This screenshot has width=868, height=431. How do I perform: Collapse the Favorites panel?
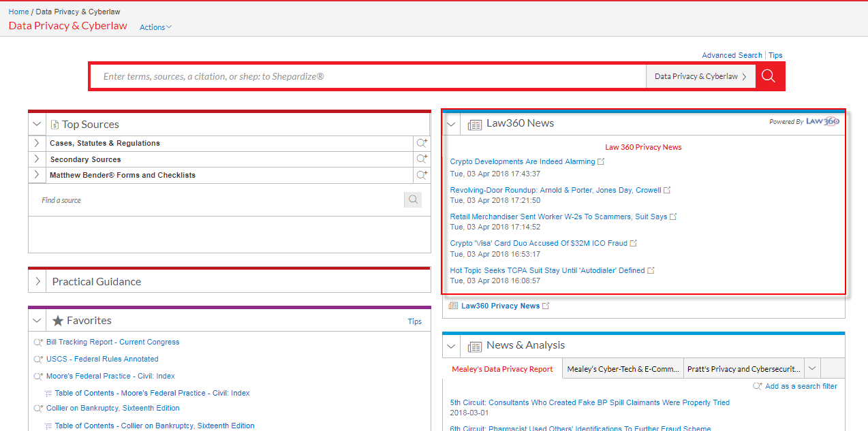point(37,321)
